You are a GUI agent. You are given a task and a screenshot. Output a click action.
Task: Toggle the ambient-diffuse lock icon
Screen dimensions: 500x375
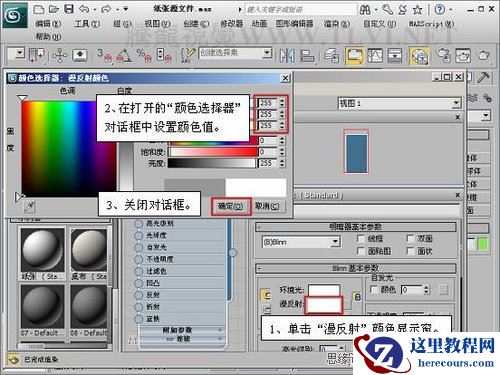[357, 297]
